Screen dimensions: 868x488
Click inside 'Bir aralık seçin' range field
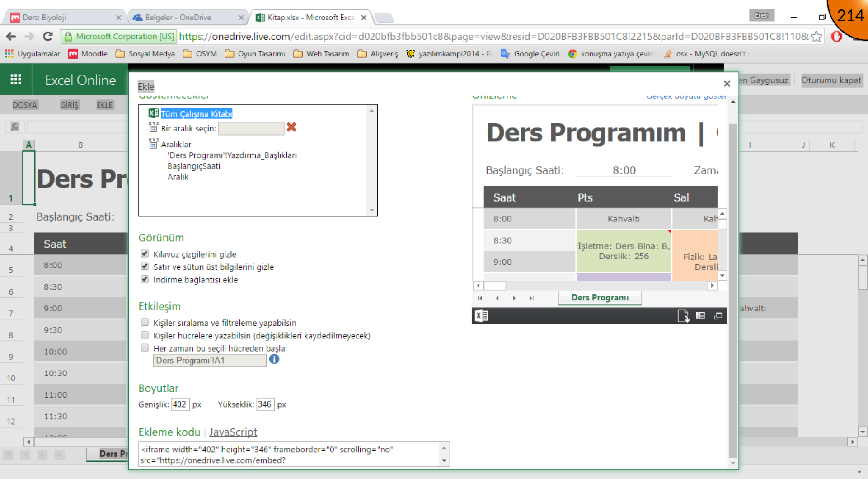coord(251,128)
